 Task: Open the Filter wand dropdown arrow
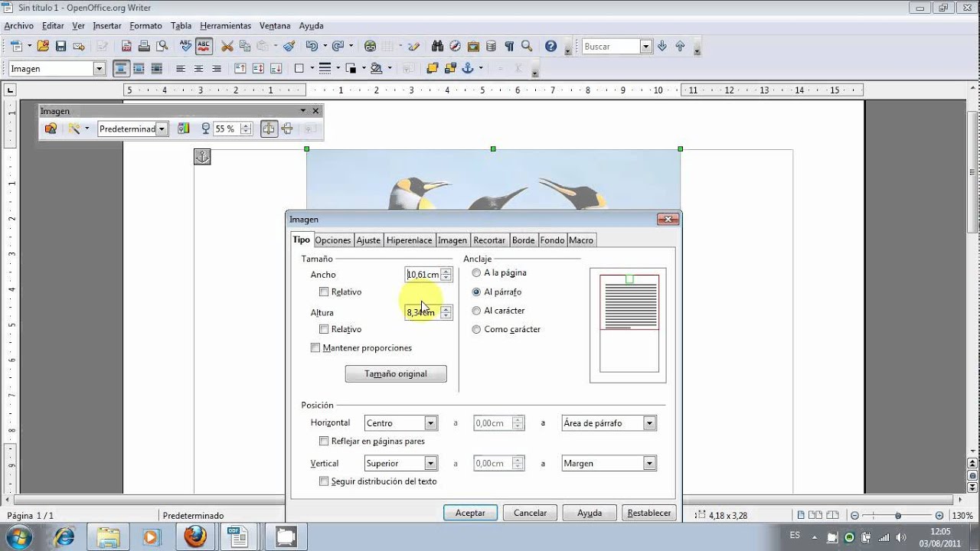click(x=87, y=129)
